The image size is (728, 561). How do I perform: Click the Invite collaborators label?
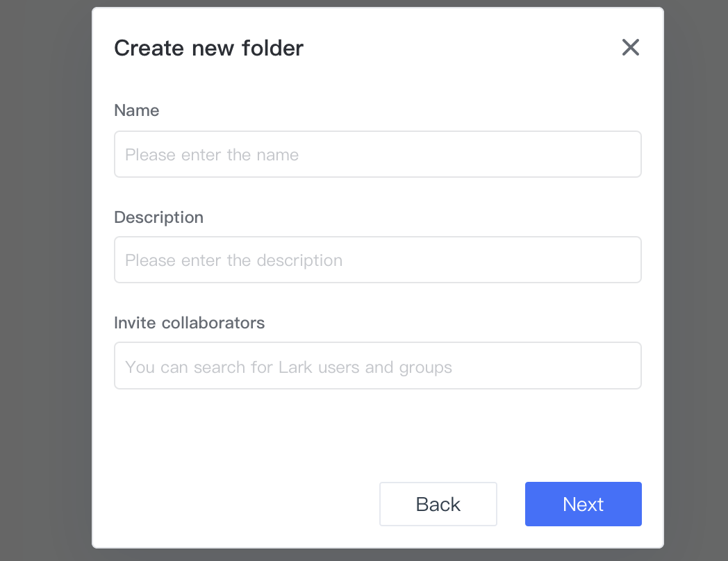190,323
